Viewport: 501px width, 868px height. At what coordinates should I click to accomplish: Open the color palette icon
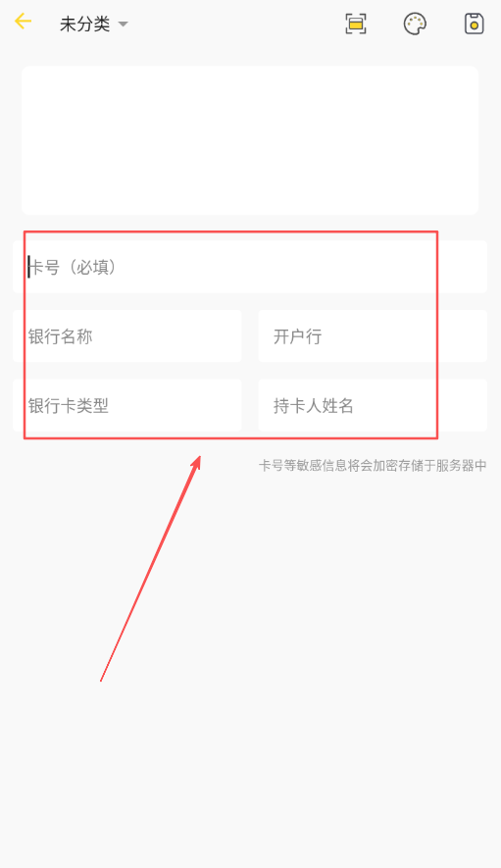point(415,24)
